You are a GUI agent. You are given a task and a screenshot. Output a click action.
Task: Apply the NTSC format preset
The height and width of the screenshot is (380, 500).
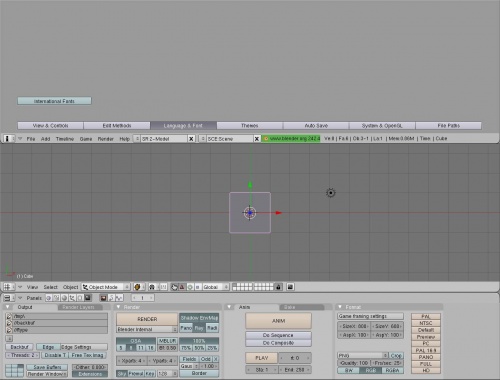pos(426,323)
